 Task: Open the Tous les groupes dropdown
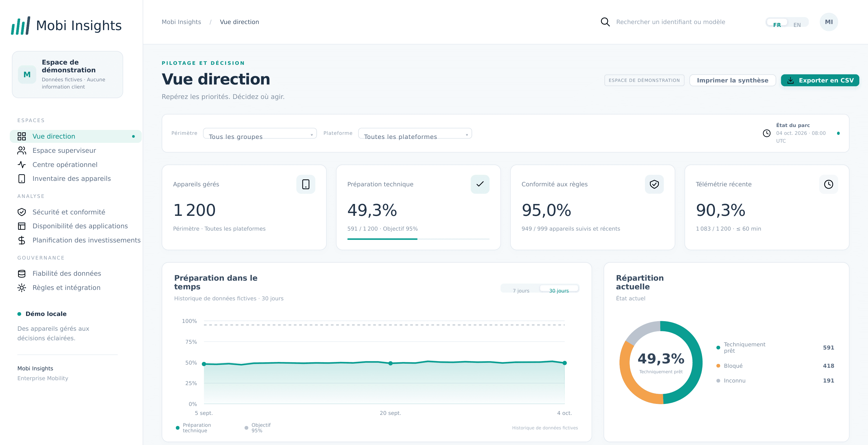point(260,133)
